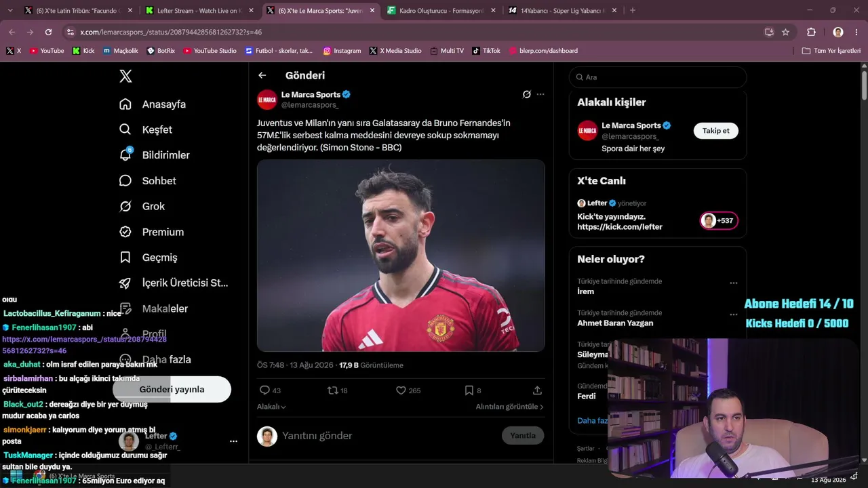Viewport: 868px width, 488px height.
Task: Open the BotRix bookmark
Action: point(161,51)
